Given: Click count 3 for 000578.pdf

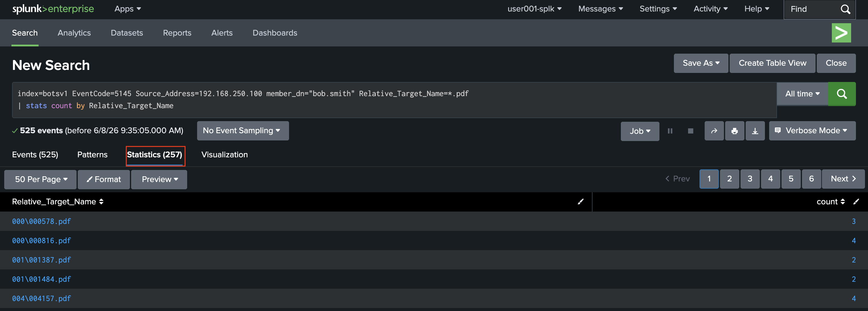Looking at the screenshot, I should 854,221.
